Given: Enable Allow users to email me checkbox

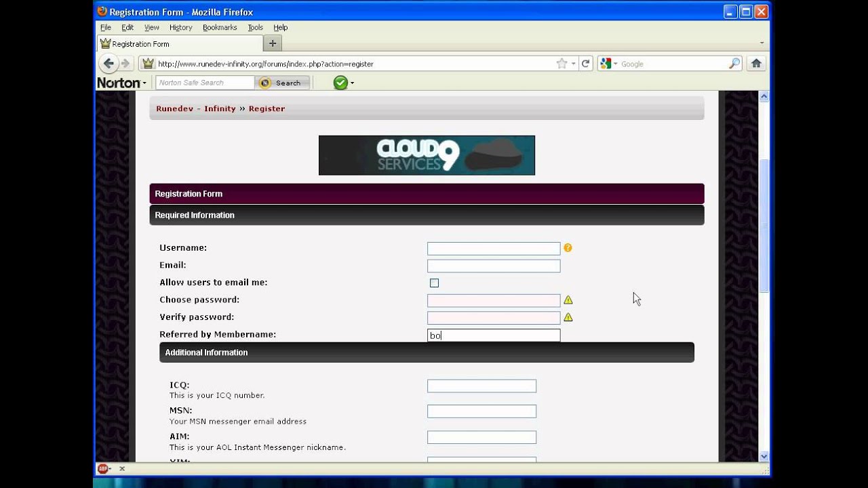Looking at the screenshot, I should [x=434, y=283].
